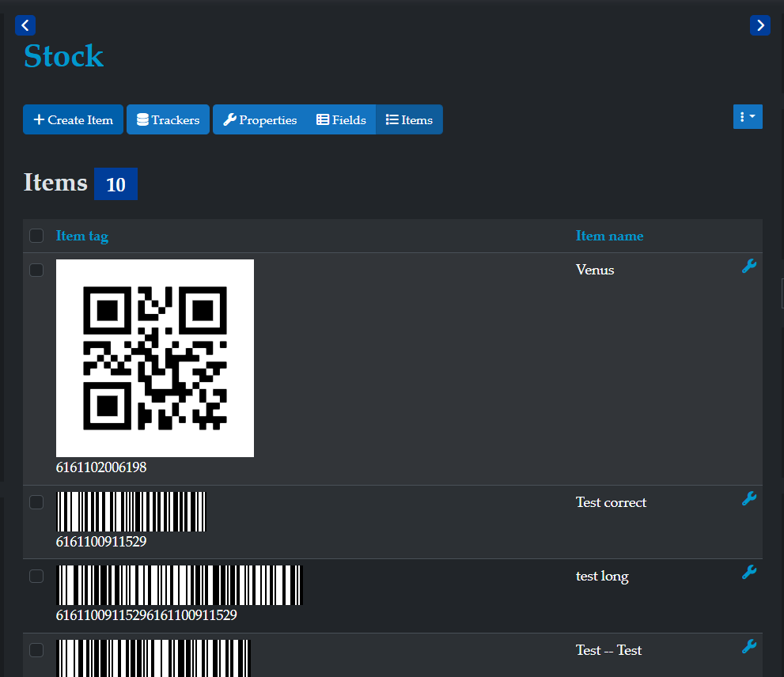Click tag number 6161100911529
The height and width of the screenshot is (677, 784).
pos(101,541)
